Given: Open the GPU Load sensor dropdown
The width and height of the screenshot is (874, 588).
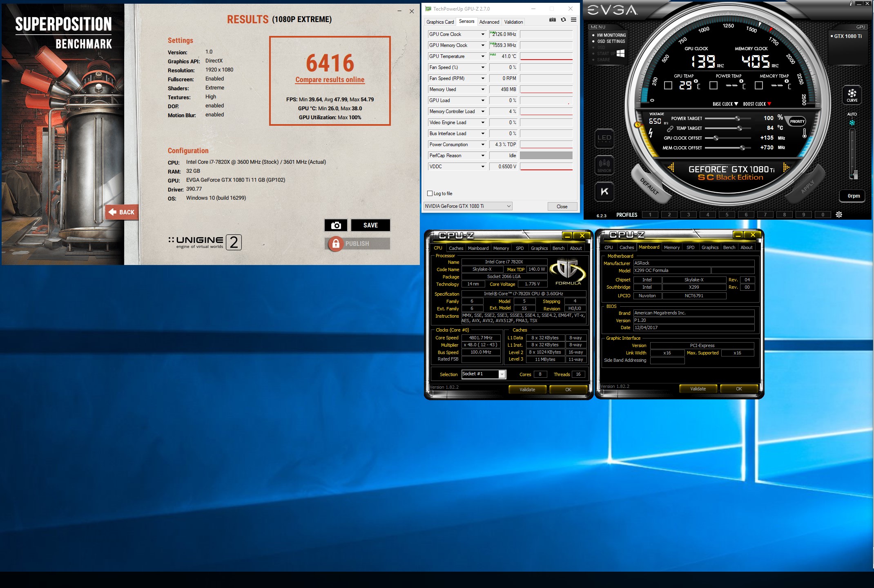Looking at the screenshot, I should pos(482,100).
